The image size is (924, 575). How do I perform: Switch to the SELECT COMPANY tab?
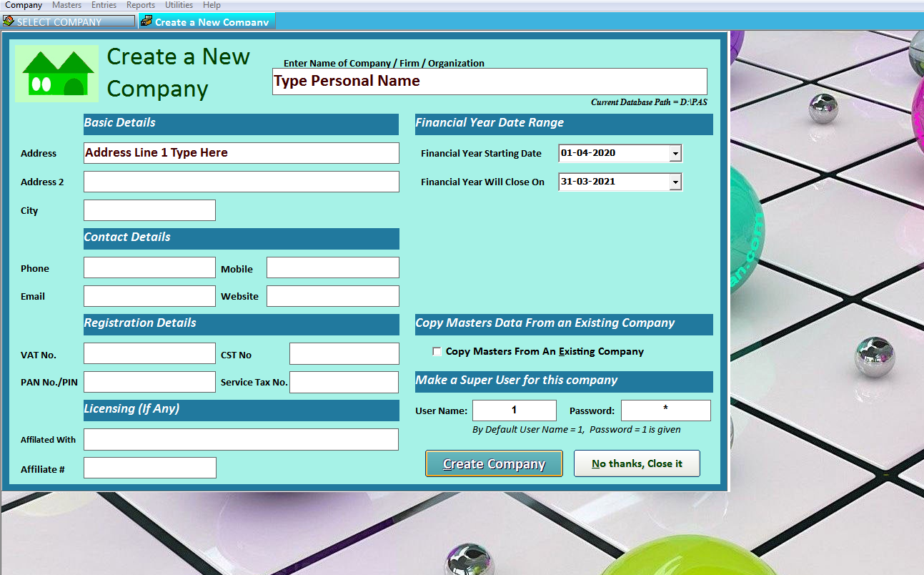[69, 21]
